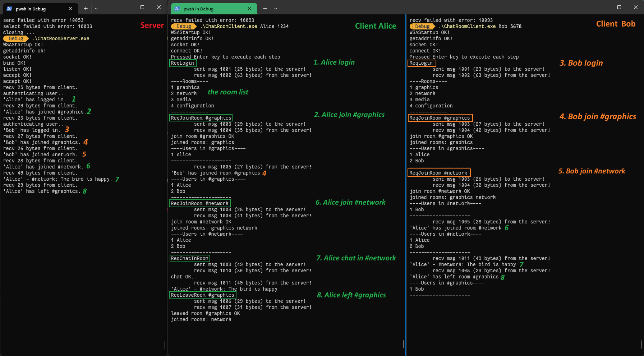Click "connect OK!" in Alice's pane
Screen dimensions: 644x356
click(187, 51)
